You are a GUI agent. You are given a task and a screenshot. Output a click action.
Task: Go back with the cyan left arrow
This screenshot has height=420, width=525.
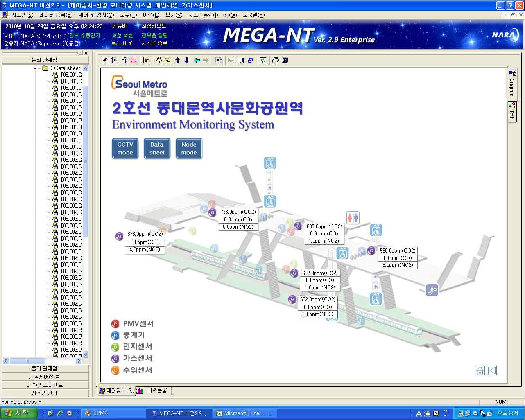click(x=197, y=61)
